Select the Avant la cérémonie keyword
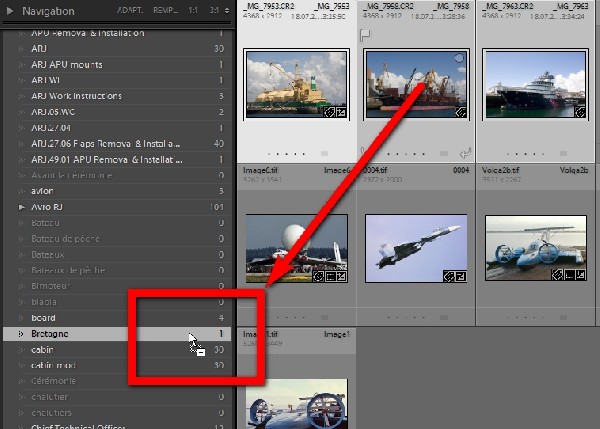 click(72, 175)
